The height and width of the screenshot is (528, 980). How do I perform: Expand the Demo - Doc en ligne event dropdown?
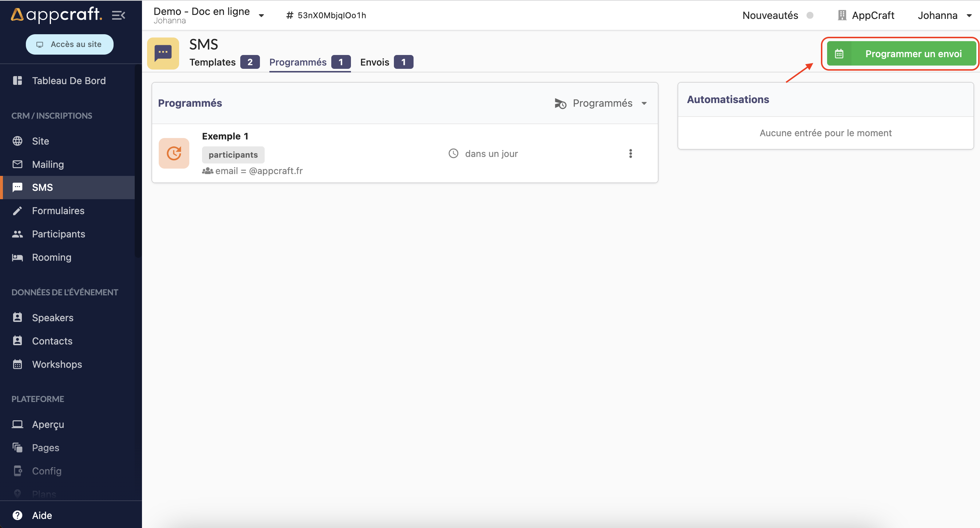(x=261, y=15)
